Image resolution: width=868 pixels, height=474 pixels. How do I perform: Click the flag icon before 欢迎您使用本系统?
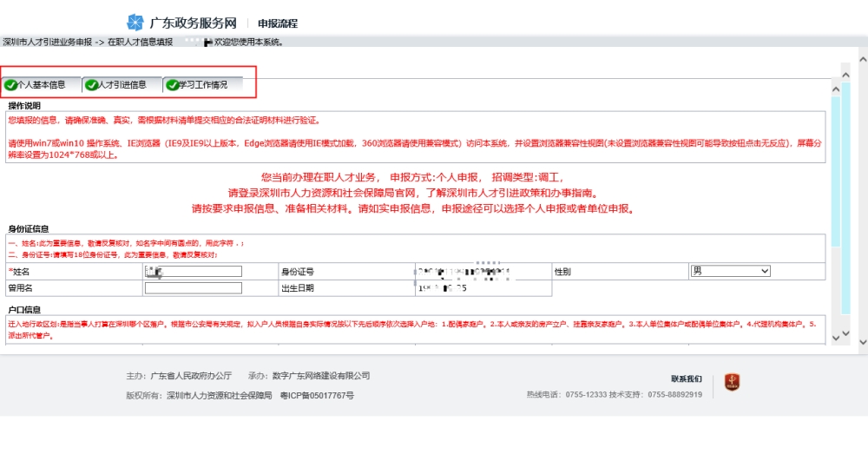point(208,42)
